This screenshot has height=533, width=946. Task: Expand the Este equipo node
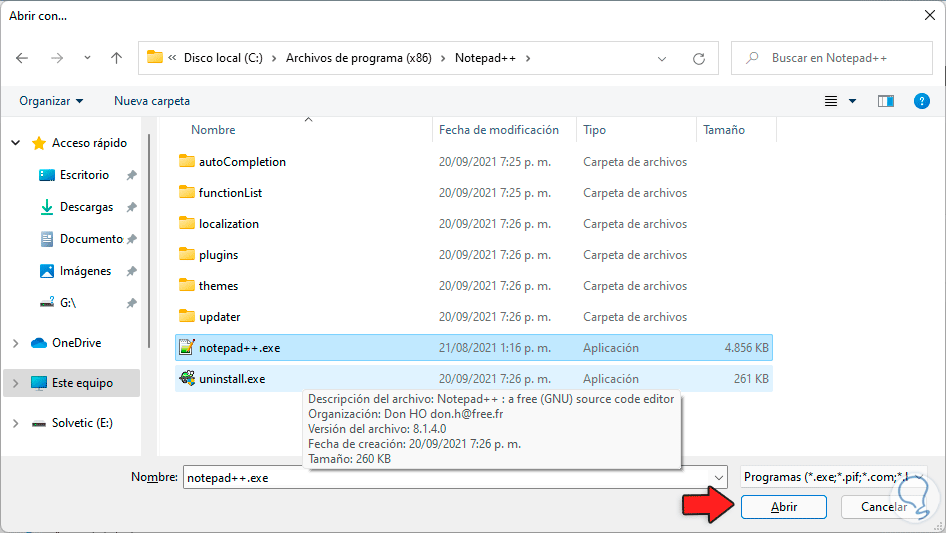click(16, 383)
